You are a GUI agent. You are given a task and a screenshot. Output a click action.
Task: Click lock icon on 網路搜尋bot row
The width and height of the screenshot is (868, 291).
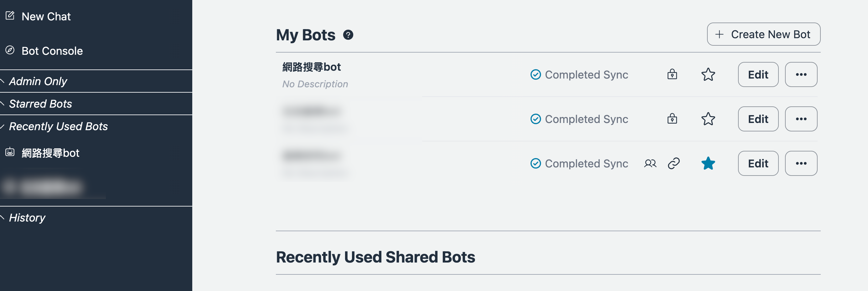[x=672, y=74]
